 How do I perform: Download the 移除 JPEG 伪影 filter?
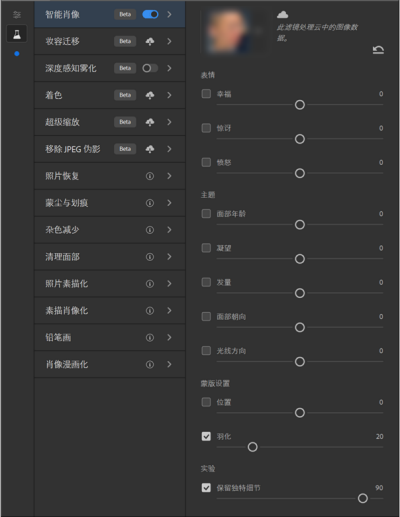point(150,149)
